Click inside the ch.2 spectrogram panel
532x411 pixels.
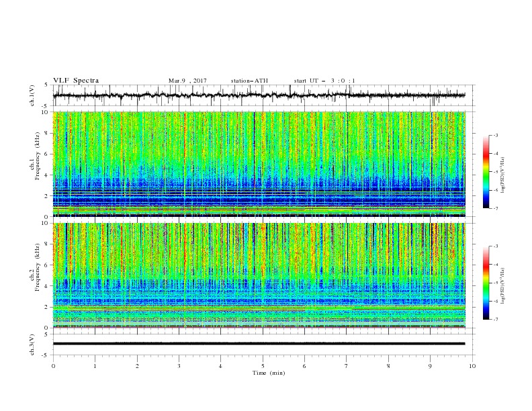coord(259,275)
